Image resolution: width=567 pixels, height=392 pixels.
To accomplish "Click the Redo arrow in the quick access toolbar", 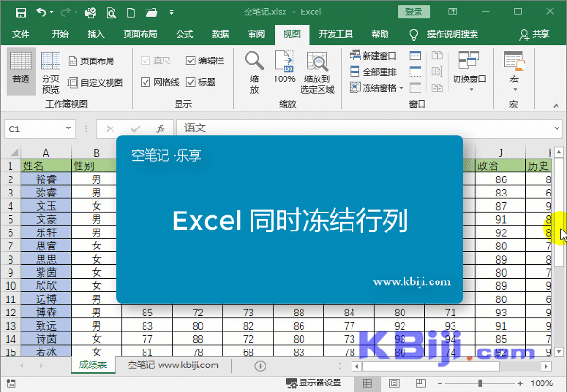I will click(66, 12).
